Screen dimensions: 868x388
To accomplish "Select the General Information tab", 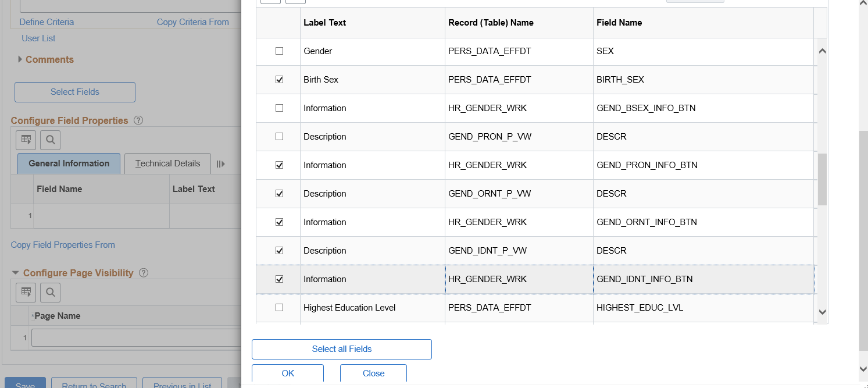I will coord(69,164).
